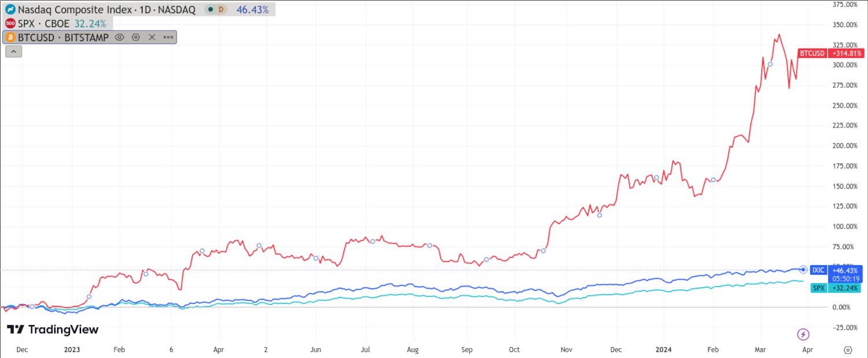868x358 pixels.
Task: Click the 150.00% price axis label
Action: (x=845, y=186)
